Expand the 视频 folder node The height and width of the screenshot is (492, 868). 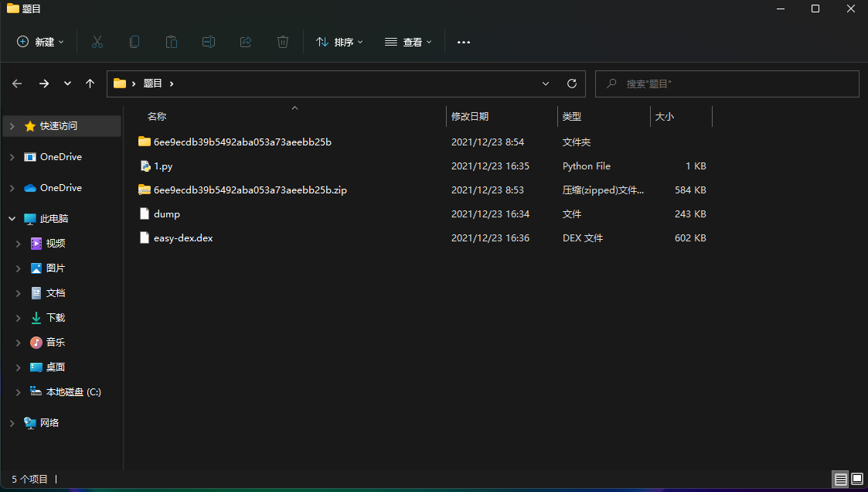19,244
